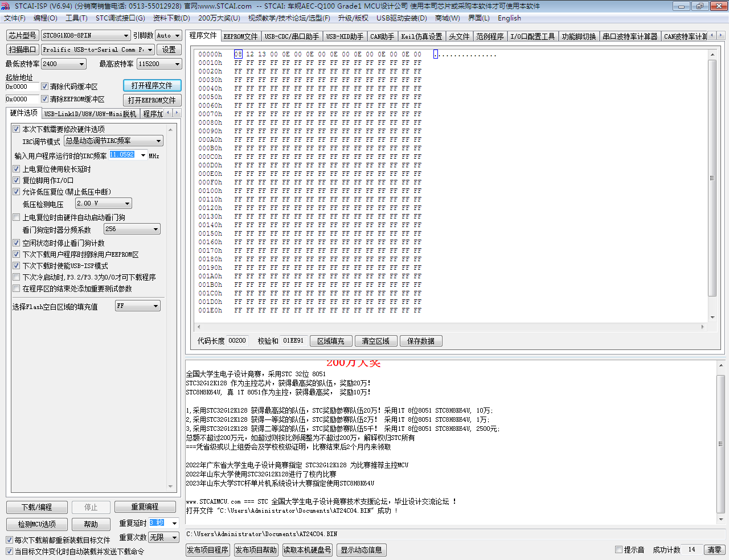
Task: Toggle 允许低压复位 checkbox
Action: (17, 192)
